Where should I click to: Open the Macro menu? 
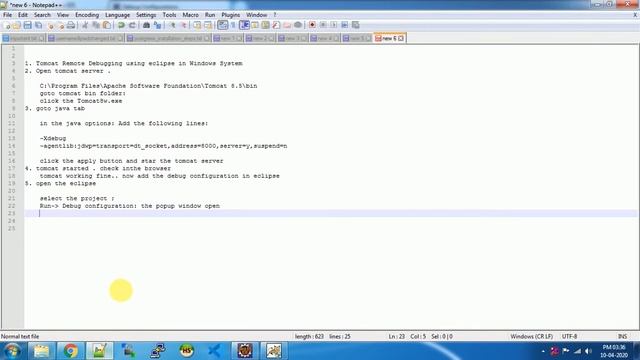[x=191, y=15]
